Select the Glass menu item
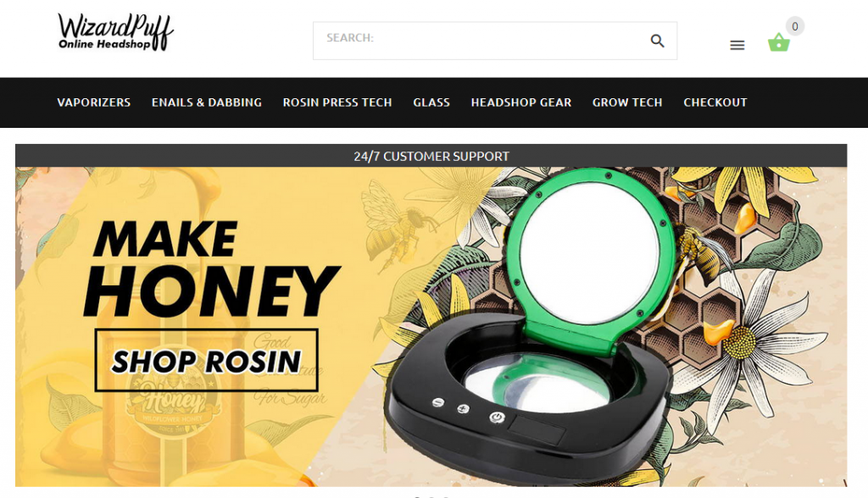 (x=431, y=102)
